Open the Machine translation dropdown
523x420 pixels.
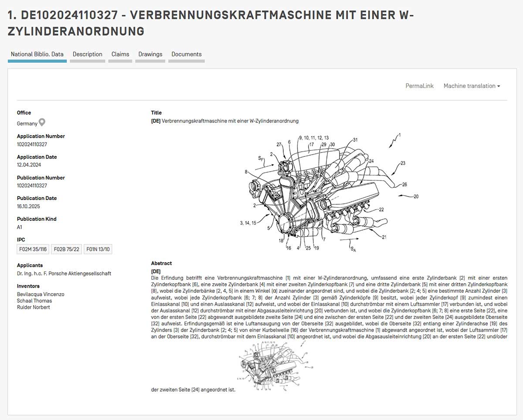(472, 86)
